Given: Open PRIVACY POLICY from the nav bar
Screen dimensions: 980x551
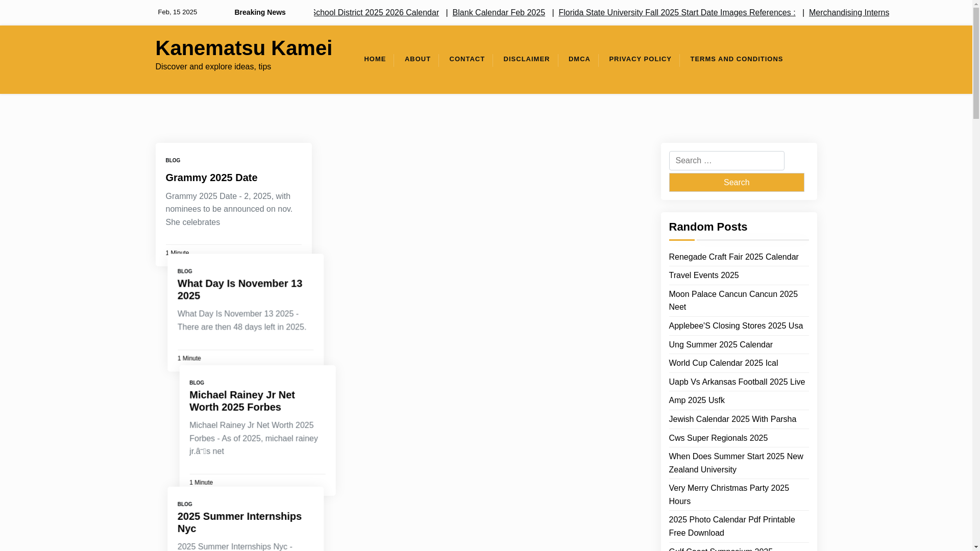Looking at the screenshot, I should [640, 59].
